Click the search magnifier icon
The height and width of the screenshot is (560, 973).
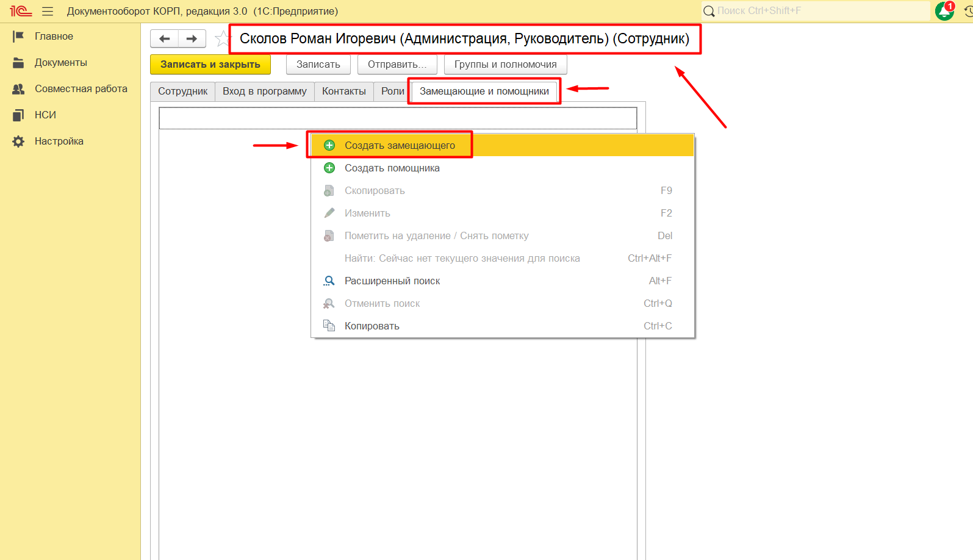click(x=709, y=11)
